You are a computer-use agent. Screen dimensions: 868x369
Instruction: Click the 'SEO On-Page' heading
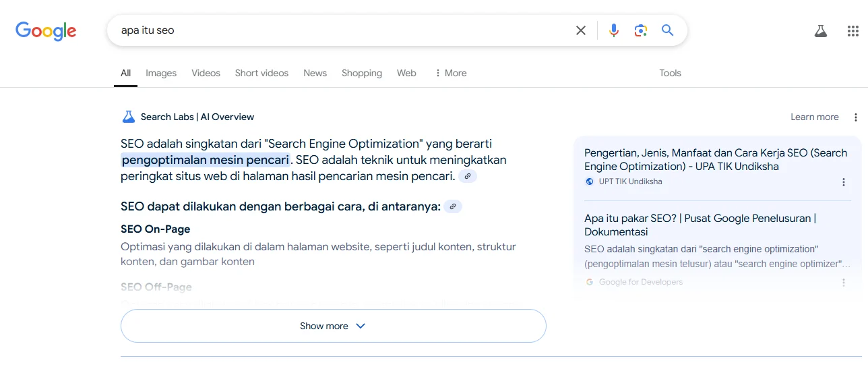pyautogui.click(x=156, y=229)
